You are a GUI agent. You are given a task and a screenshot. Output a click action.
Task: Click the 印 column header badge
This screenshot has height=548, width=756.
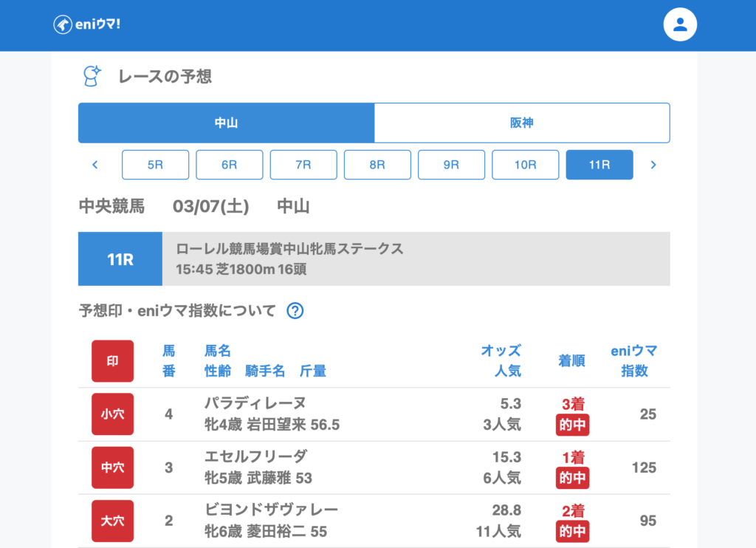[x=112, y=361]
